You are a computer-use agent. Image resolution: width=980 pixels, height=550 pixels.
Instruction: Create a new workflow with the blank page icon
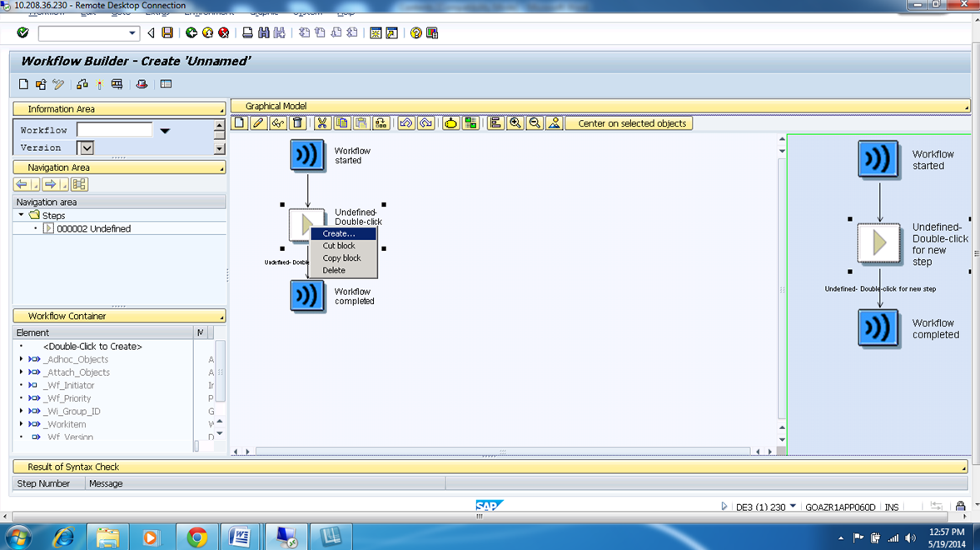point(239,122)
